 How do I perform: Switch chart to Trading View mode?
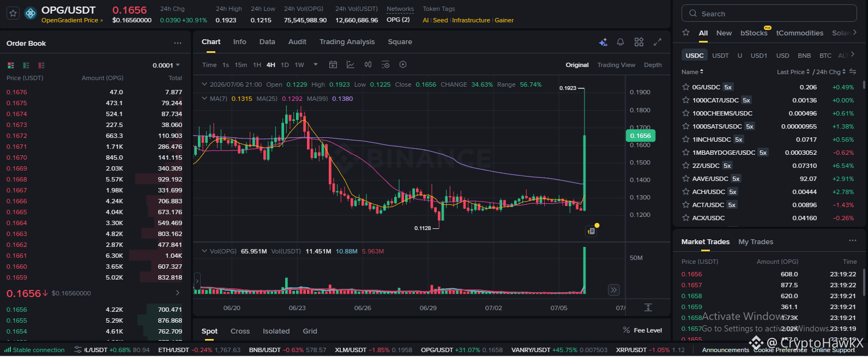(x=616, y=65)
